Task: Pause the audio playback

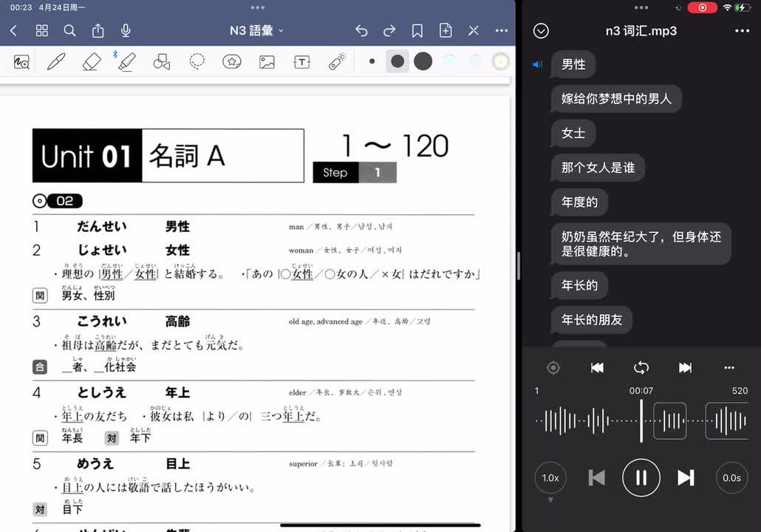Action: point(641,478)
